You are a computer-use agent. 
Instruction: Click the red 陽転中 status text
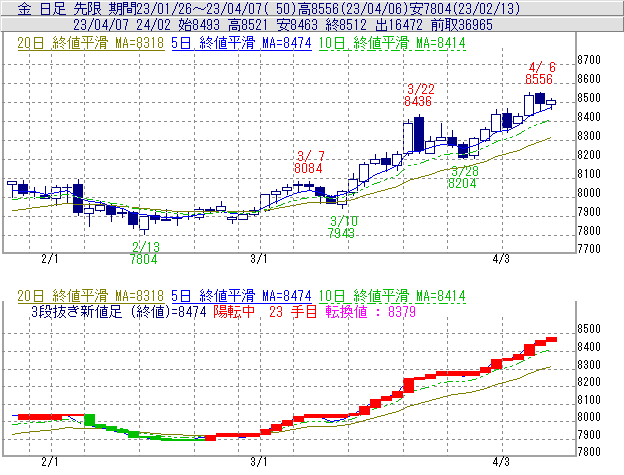tap(234, 311)
